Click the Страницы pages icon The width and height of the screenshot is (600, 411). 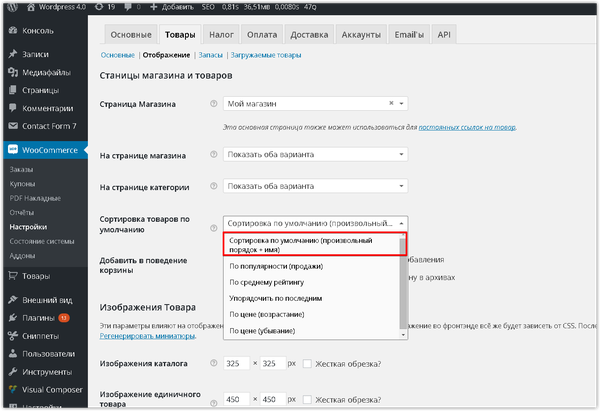point(13,90)
